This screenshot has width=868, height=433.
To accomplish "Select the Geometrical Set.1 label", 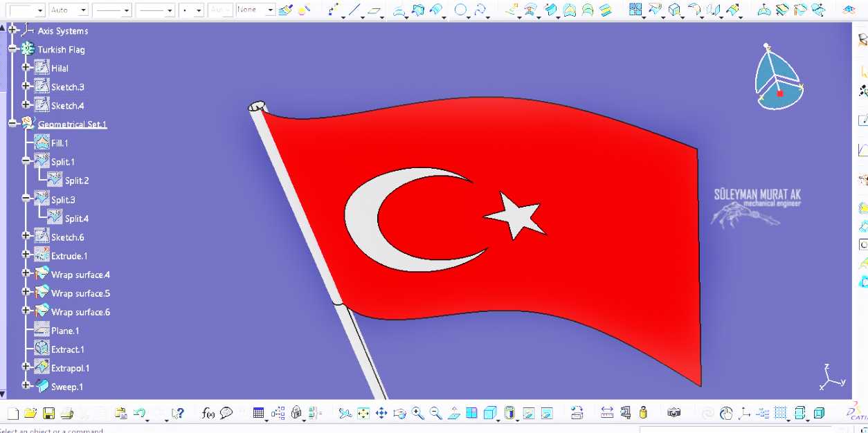I will (72, 125).
